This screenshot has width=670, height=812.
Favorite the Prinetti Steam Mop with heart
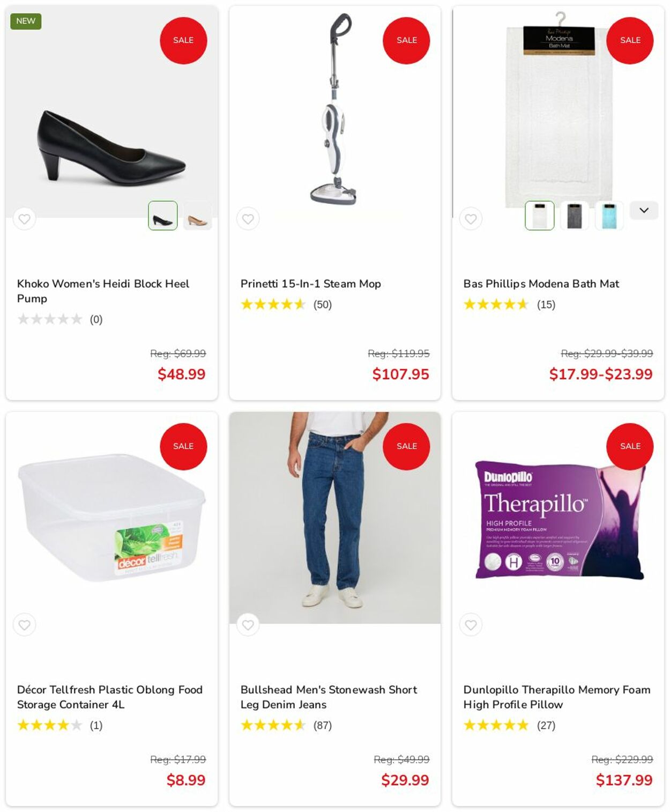coord(248,219)
